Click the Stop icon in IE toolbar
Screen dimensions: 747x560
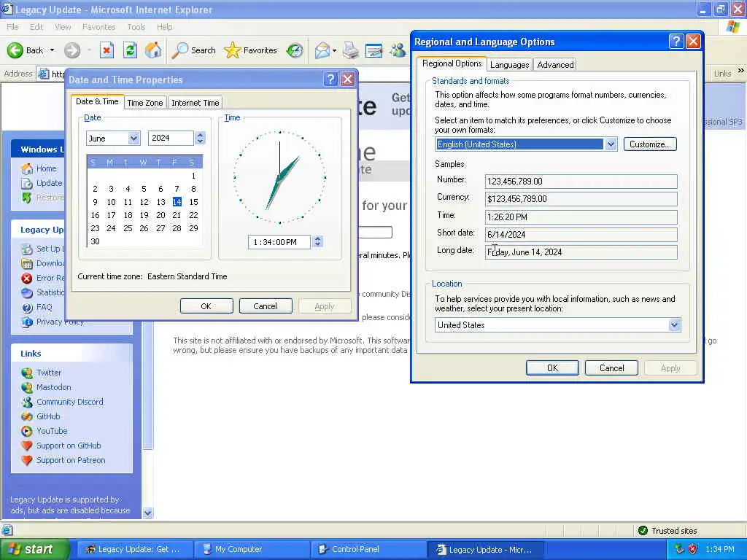107,50
